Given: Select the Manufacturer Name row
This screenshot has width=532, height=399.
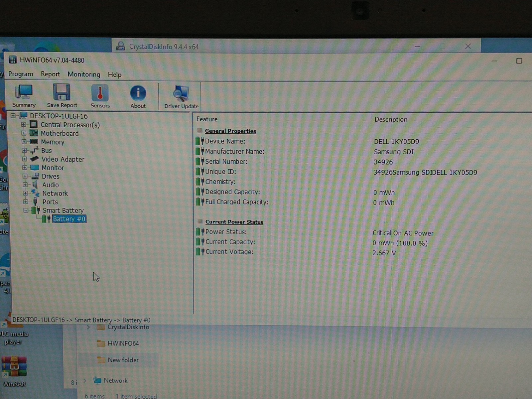Looking at the screenshot, I should pos(305,152).
